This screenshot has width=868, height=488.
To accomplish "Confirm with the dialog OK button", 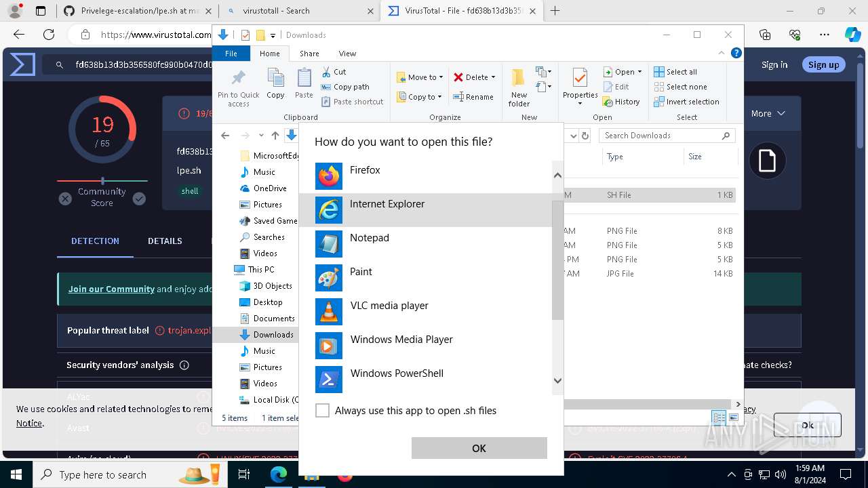I will [x=479, y=448].
